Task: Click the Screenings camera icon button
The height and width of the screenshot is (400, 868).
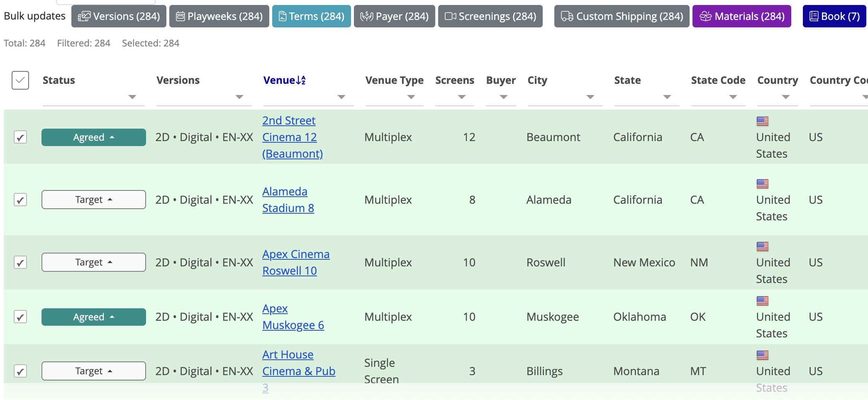Action: coord(451,16)
